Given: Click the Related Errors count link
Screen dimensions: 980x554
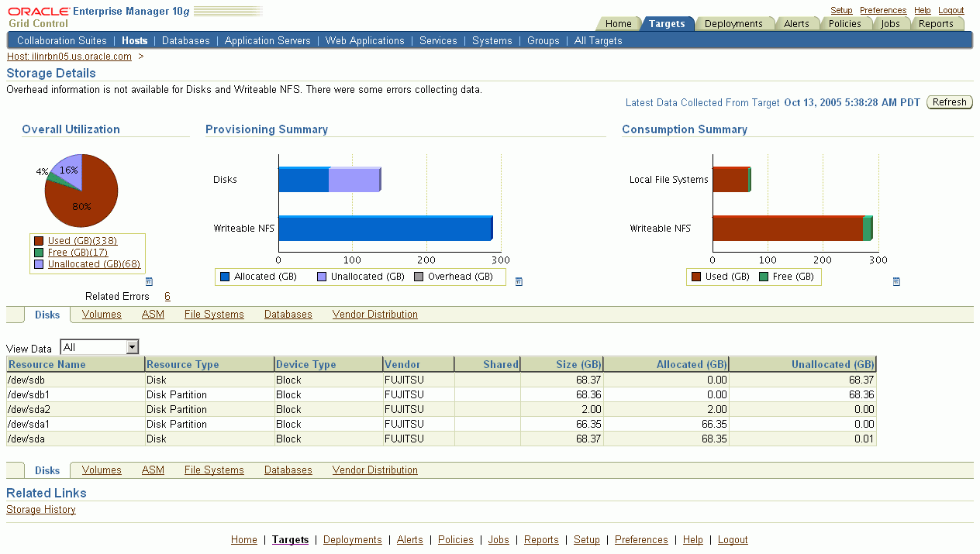Looking at the screenshot, I should pyautogui.click(x=167, y=296).
